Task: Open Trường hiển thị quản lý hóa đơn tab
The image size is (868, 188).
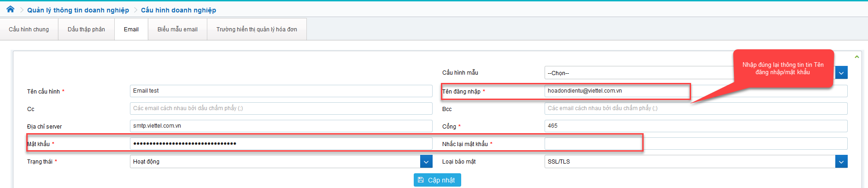Action: 257,29
